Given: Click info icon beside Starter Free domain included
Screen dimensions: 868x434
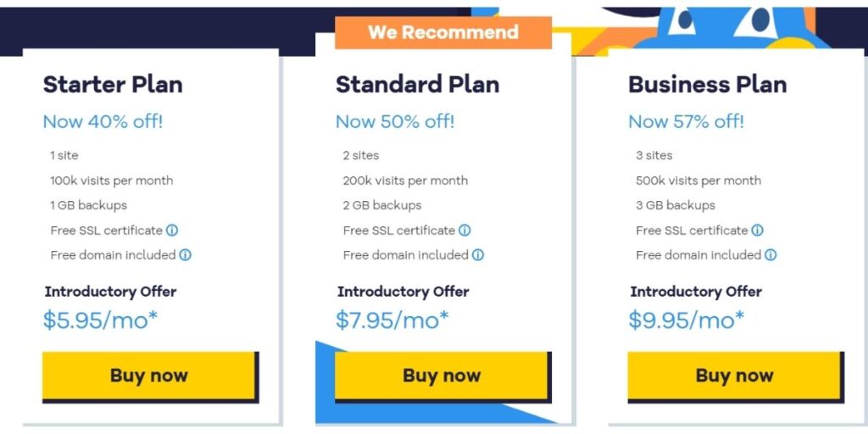Looking at the screenshot, I should pyautogui.click(x=186, y=255).
